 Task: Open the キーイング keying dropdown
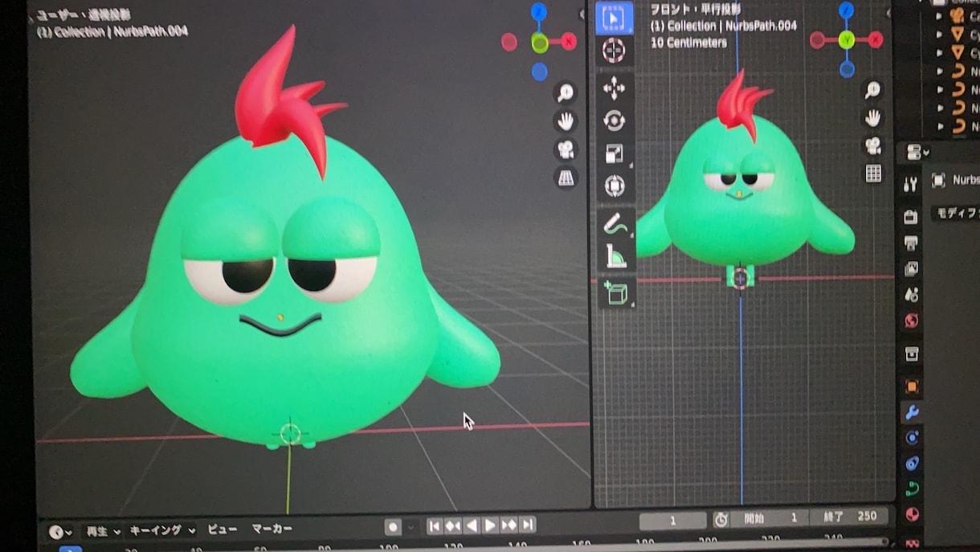[163, 530]
